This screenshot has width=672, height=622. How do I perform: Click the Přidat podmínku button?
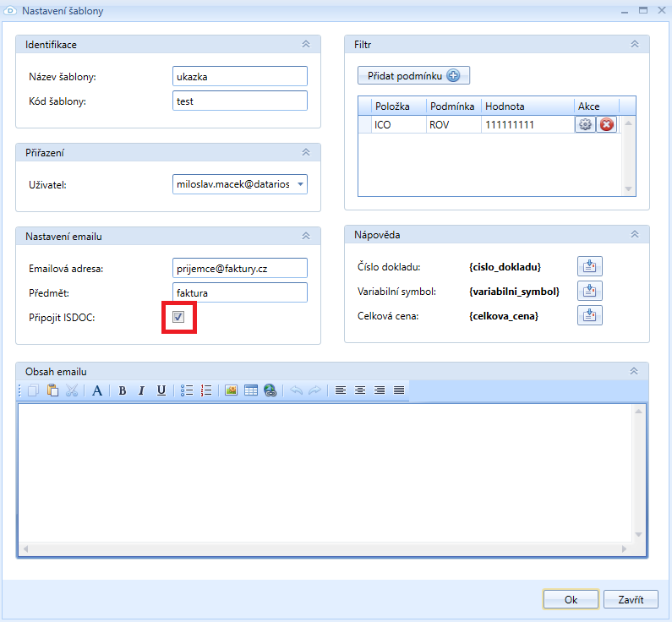413,76
